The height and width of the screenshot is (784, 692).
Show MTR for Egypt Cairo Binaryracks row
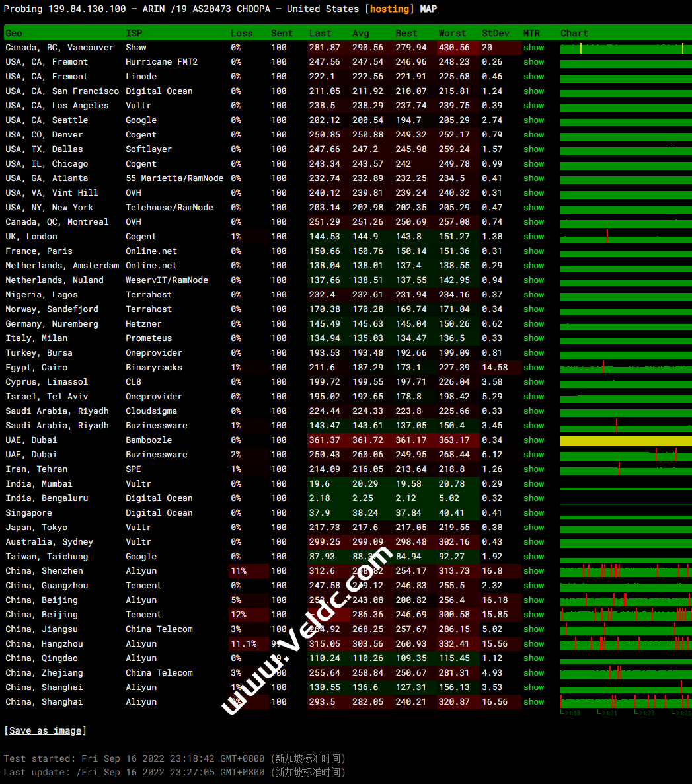coord(533,368)
